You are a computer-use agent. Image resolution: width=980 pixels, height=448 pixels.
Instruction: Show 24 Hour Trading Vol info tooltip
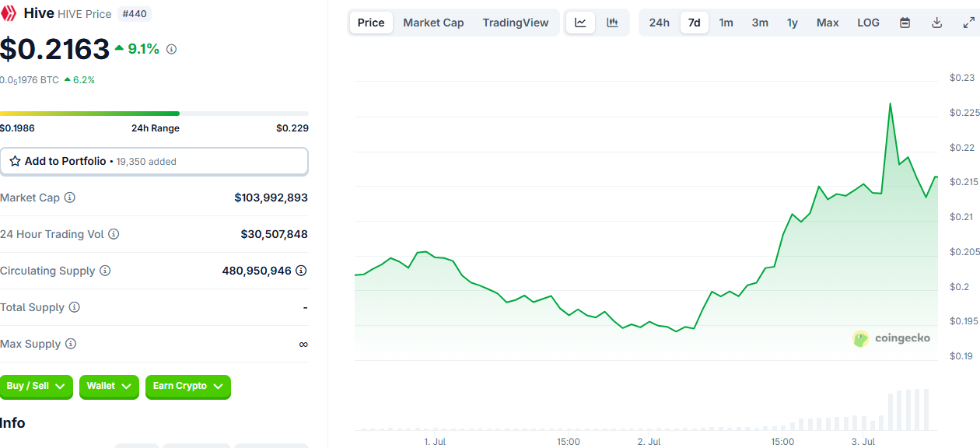click(114, 234)
